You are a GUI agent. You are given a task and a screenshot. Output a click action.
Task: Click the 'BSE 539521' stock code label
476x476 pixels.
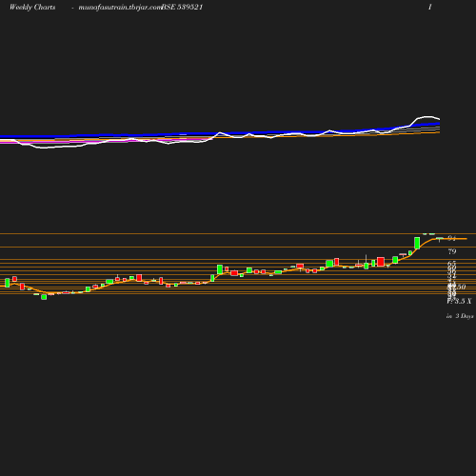[182, 8]
